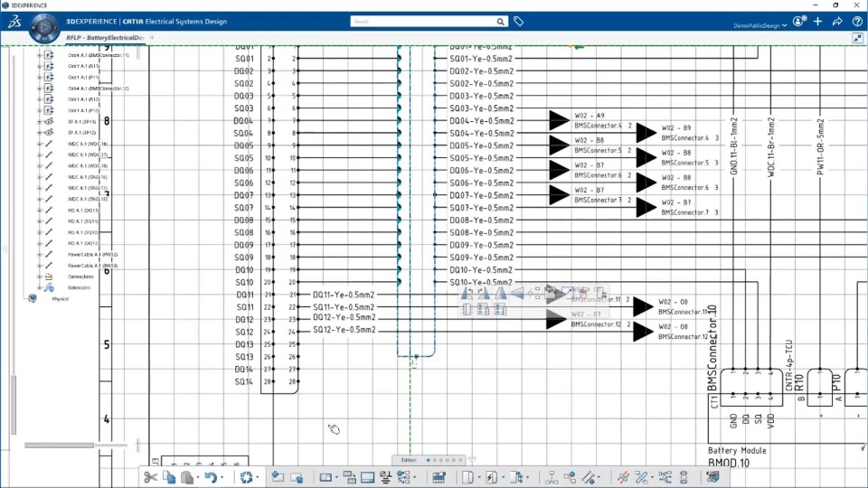Click the Share arrow icon in top bar
Screen dimensions: 868x488
pos(837,22)
